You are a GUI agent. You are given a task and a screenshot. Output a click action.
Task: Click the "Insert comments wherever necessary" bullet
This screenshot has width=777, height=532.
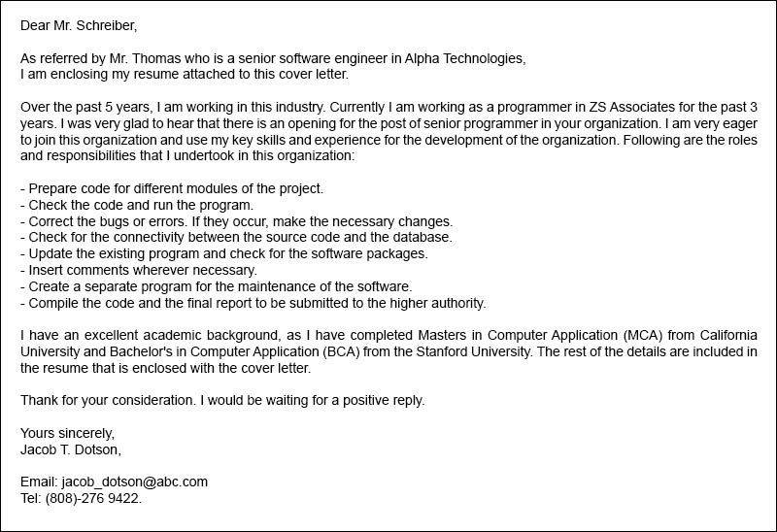tap(139, 270)
